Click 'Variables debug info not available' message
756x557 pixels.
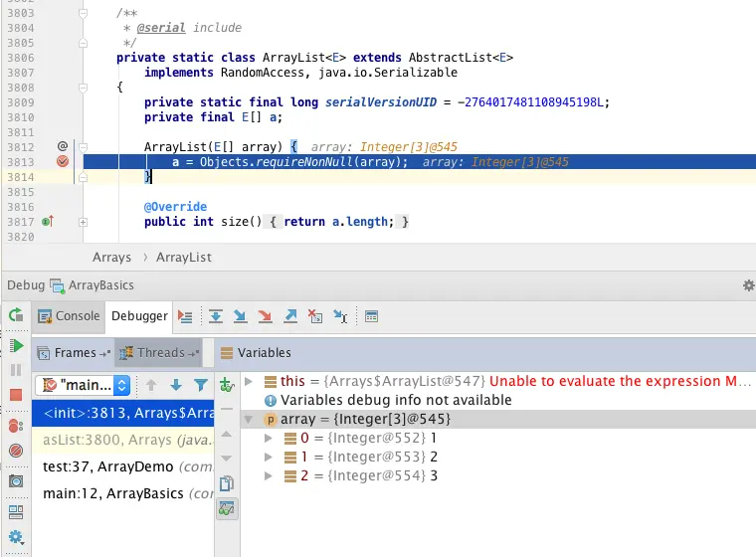(396, 400)
